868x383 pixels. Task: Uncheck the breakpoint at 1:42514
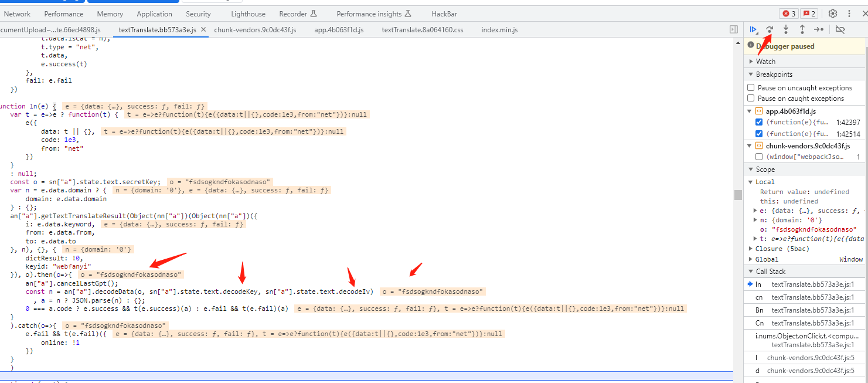pos(759,134)
